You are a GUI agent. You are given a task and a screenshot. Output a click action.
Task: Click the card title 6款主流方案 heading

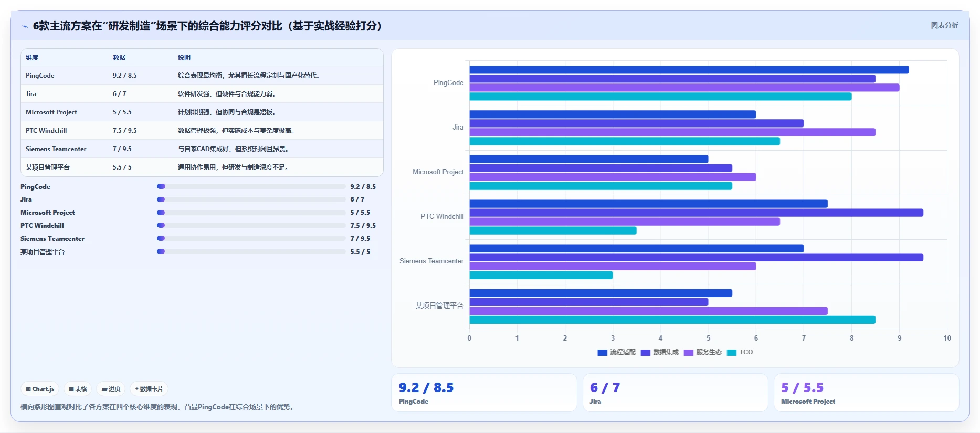coord(209,26)
